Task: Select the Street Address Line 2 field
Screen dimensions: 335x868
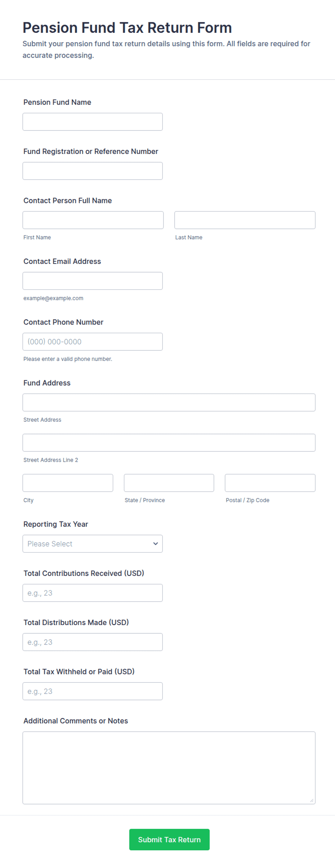Action: 169,443
